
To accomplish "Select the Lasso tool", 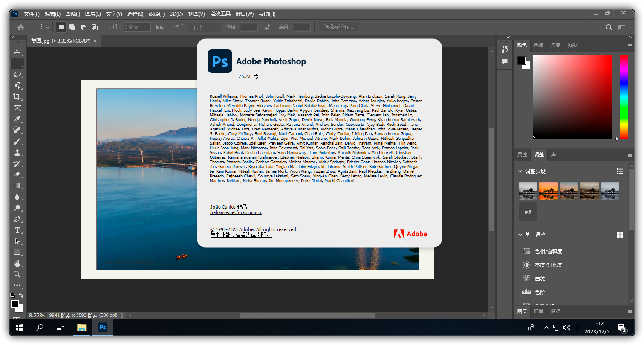I will pos(17,75).
